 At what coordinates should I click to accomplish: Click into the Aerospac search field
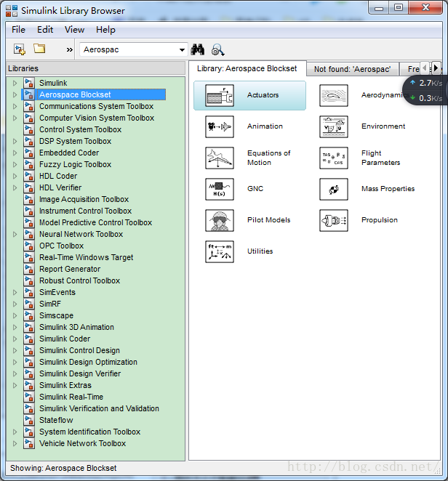pyautogui.click(x=129, y=49)
